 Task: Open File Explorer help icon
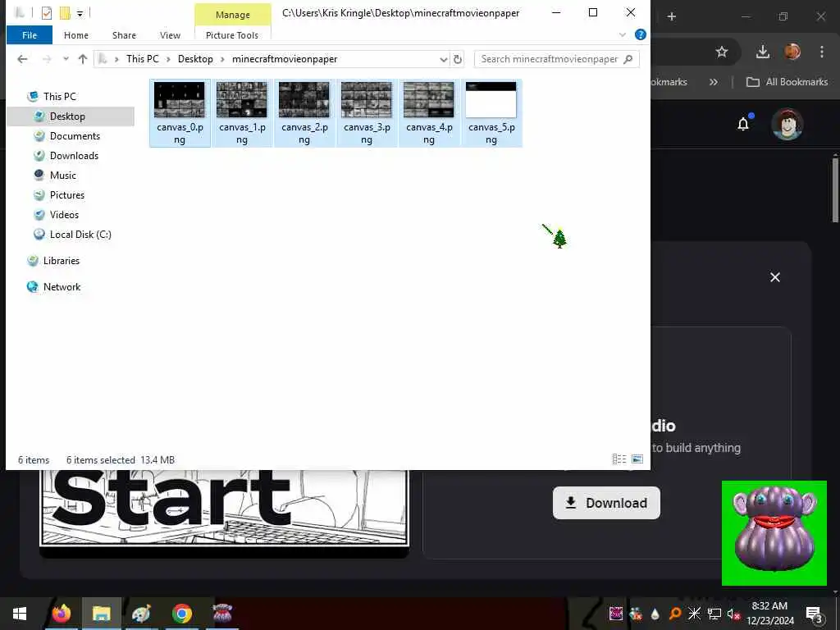tap(640, 34)
